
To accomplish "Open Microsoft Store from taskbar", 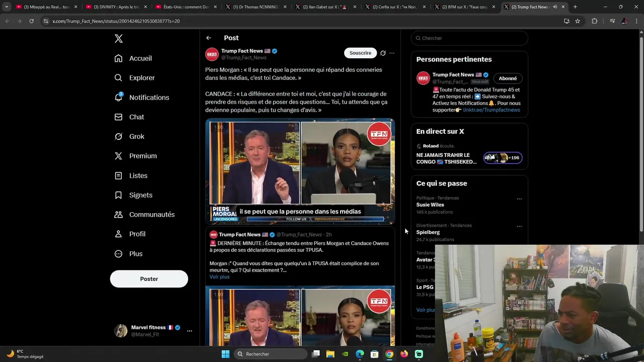I will pos(374,354).
